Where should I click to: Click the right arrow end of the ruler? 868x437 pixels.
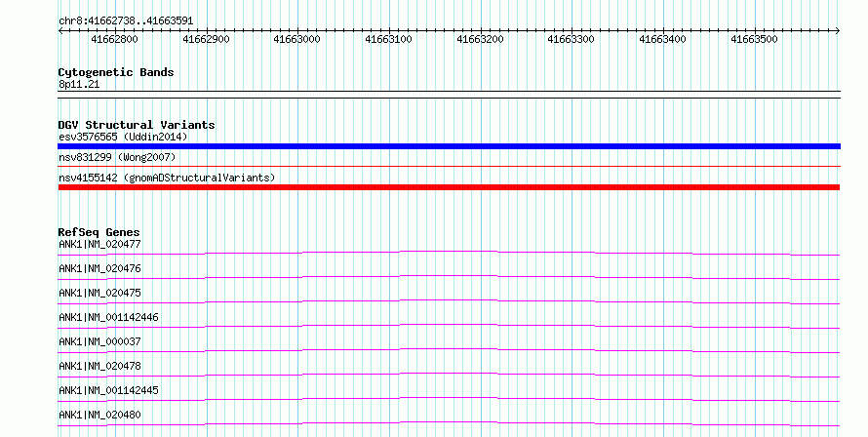(838, 31)
